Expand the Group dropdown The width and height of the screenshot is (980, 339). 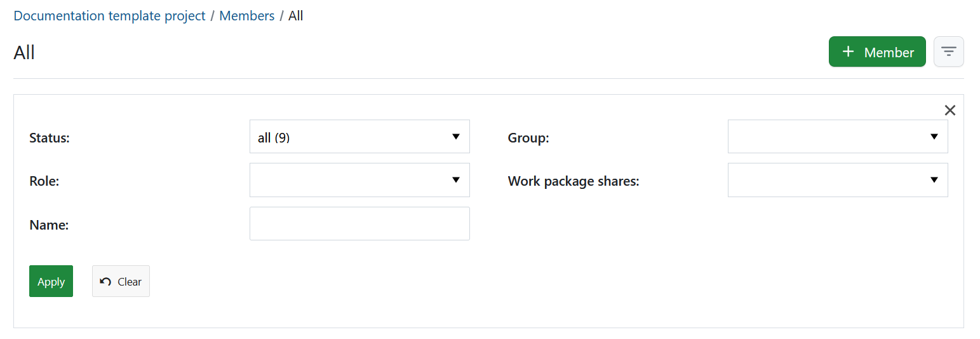click(x=837, y=137)
